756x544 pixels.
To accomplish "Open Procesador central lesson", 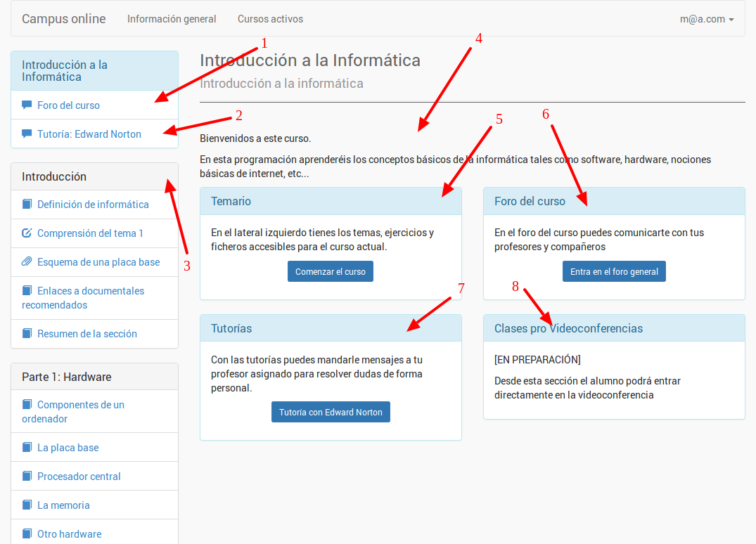I will [x=94, y=477].
